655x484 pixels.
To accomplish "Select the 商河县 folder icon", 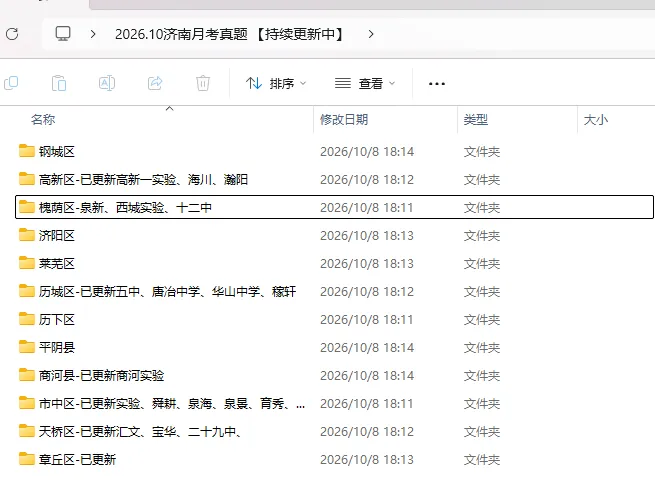I will tap(27, 375).
